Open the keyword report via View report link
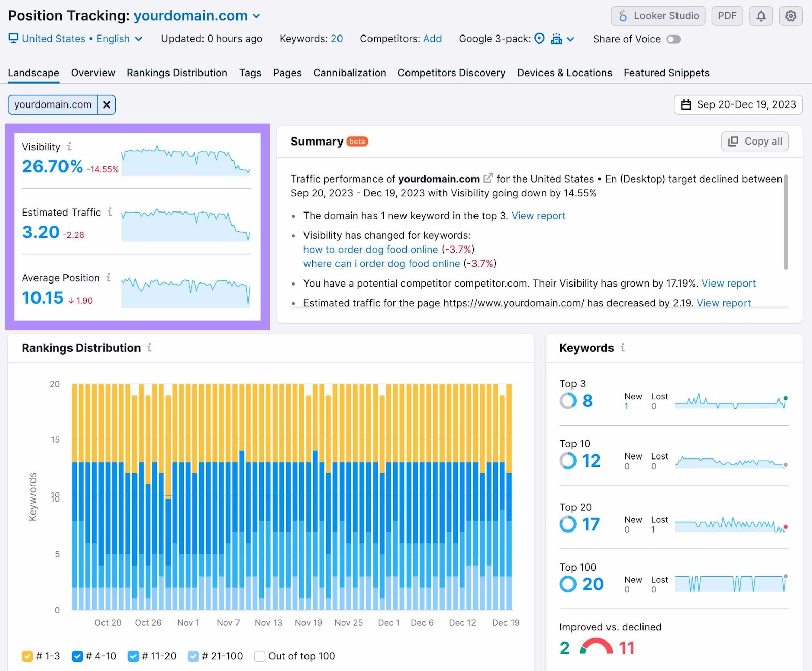Screen dimensions: 812x671 [x=539, y=216]
